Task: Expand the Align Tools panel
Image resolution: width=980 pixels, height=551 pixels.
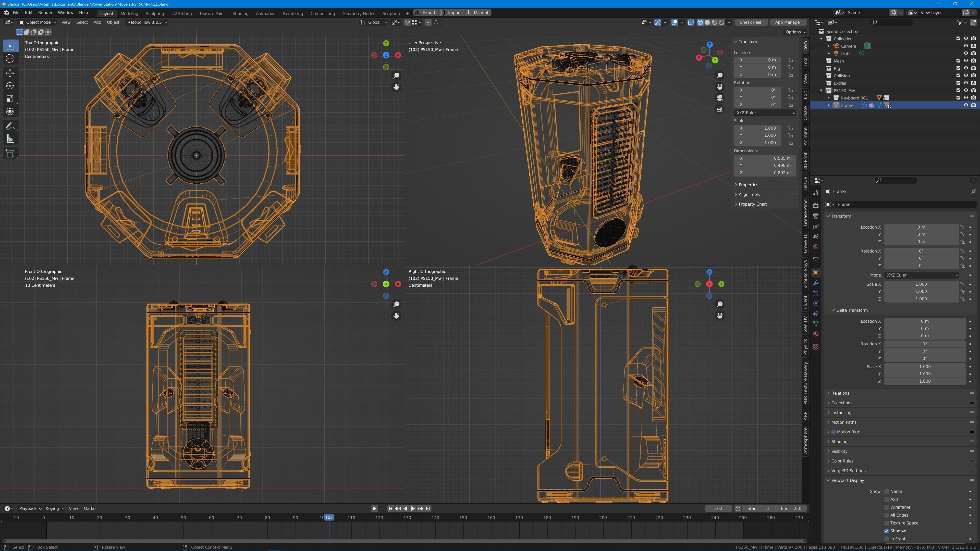Action: click(749, 195)
